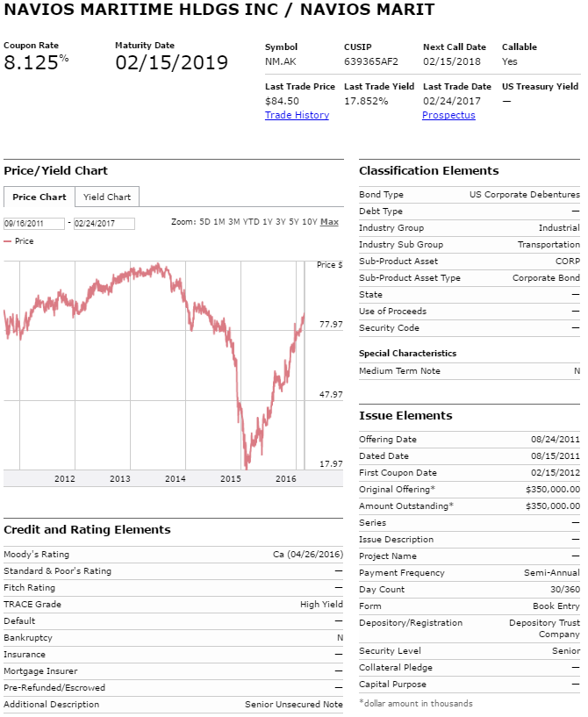The height and width of the screenshot is (717, 588).
Task: Set chart zoom to 5Y
Action: coord(294,222)
